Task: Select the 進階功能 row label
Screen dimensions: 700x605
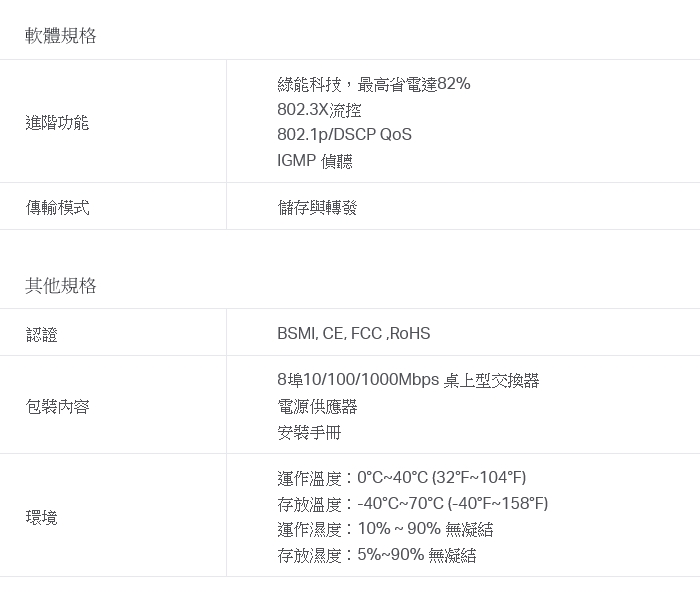Action: (57, 123)
